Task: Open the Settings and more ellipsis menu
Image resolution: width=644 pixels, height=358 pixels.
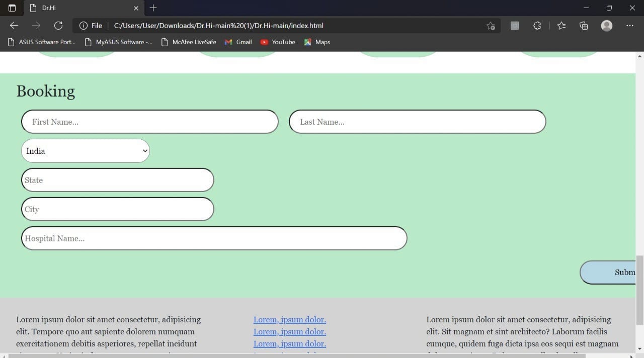Action: (x=630, y=26)
